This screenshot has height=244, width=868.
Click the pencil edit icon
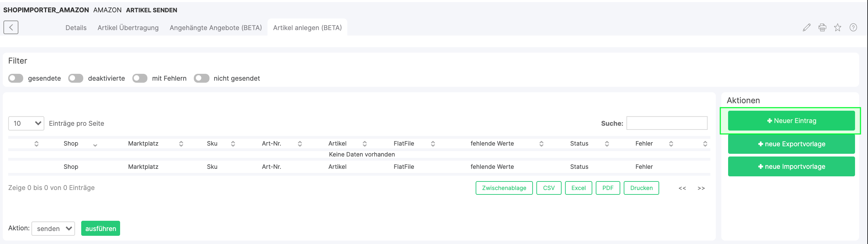pos(807,28)
